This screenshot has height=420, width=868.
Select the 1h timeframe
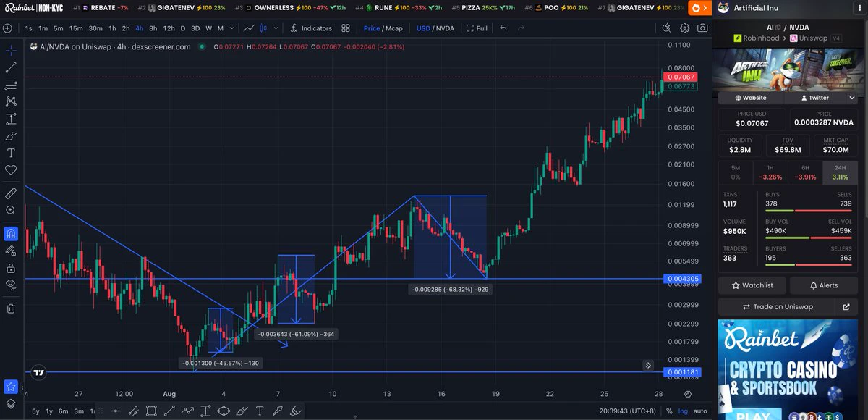click(112, 28)
